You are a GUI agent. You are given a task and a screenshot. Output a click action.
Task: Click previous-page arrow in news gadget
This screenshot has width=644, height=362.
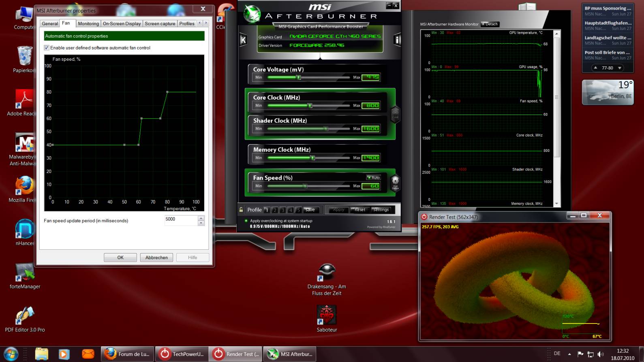pyautogui.click(x=595, y=68)
